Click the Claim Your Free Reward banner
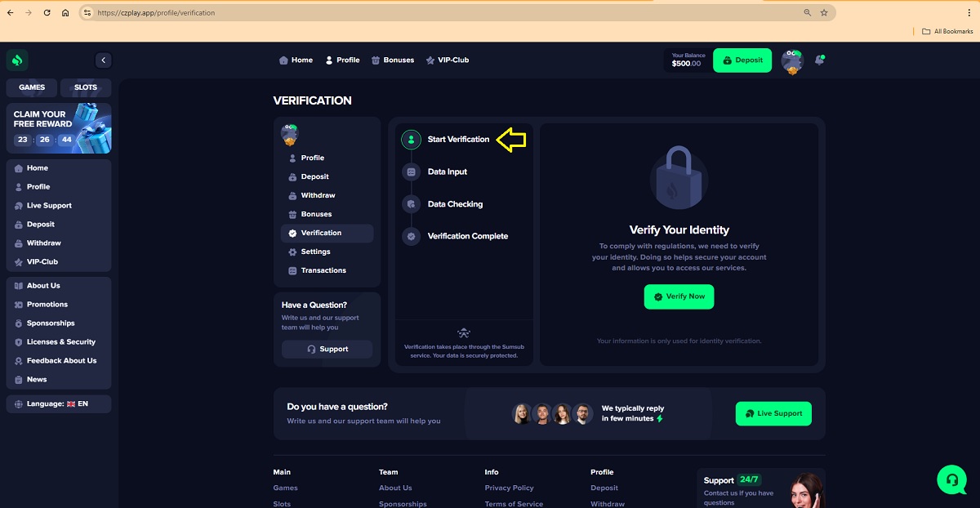 tap(58, 128)
